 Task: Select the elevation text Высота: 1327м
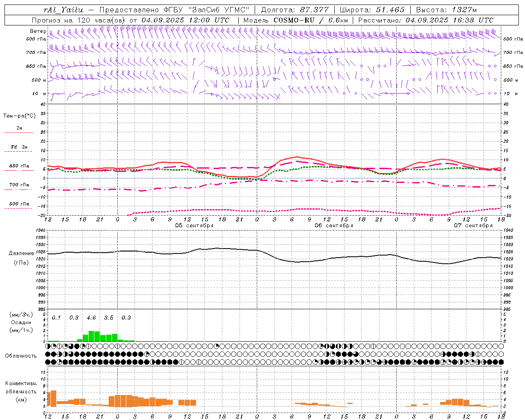click(446, 10)
